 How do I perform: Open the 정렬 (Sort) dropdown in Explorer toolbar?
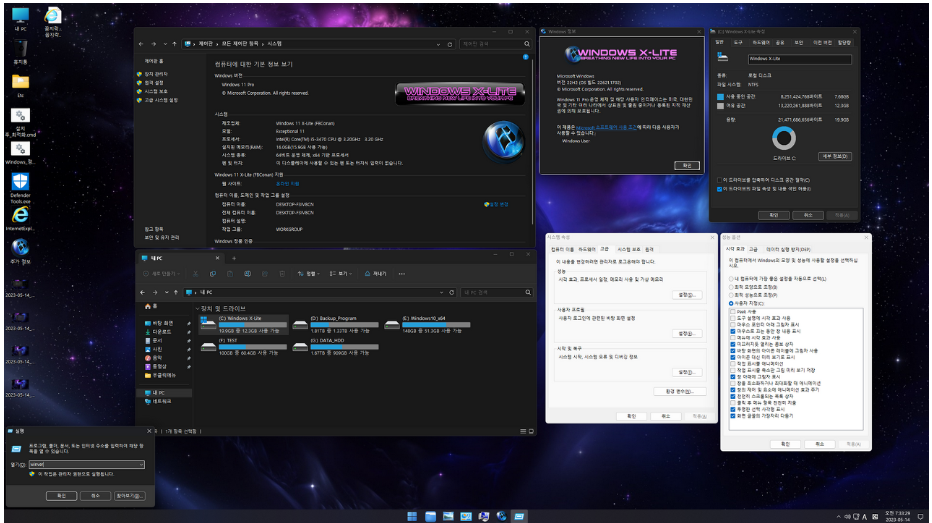(309, 274)
